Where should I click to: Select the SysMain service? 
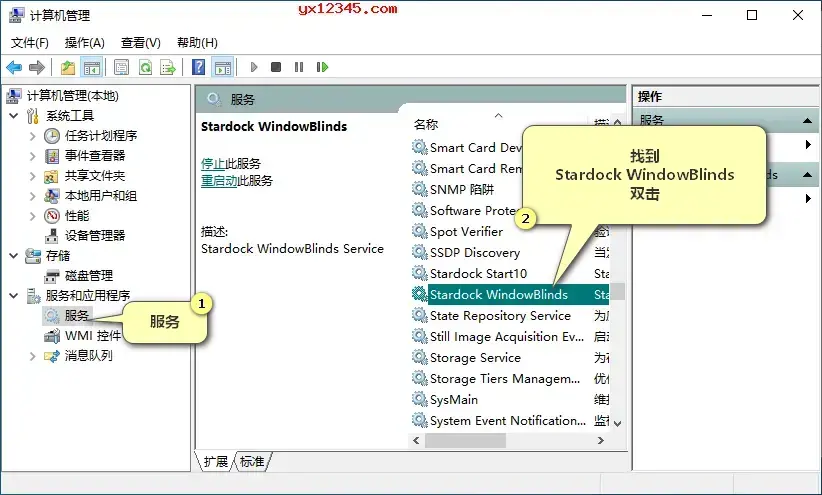[454, 400]
